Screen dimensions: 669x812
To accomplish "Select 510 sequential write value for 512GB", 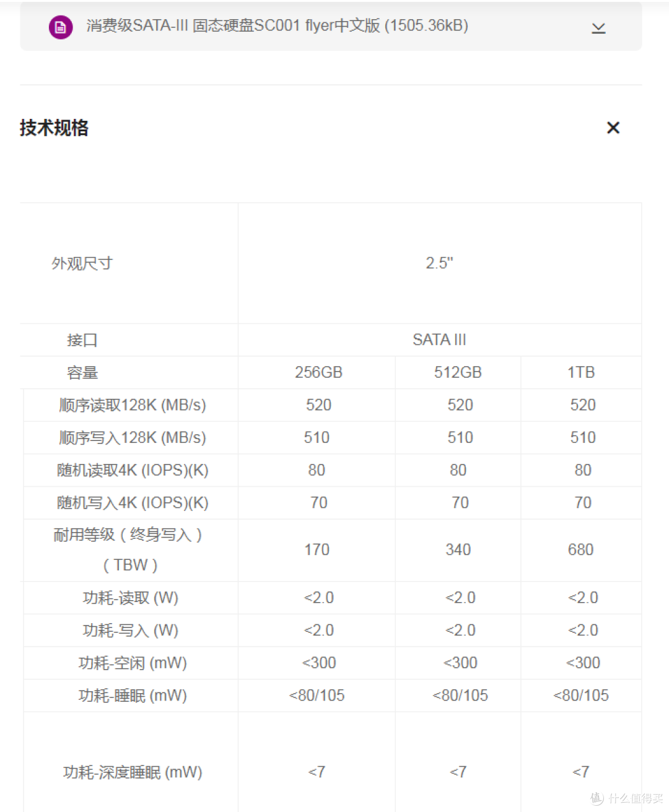I will click(x=460, y=438).
